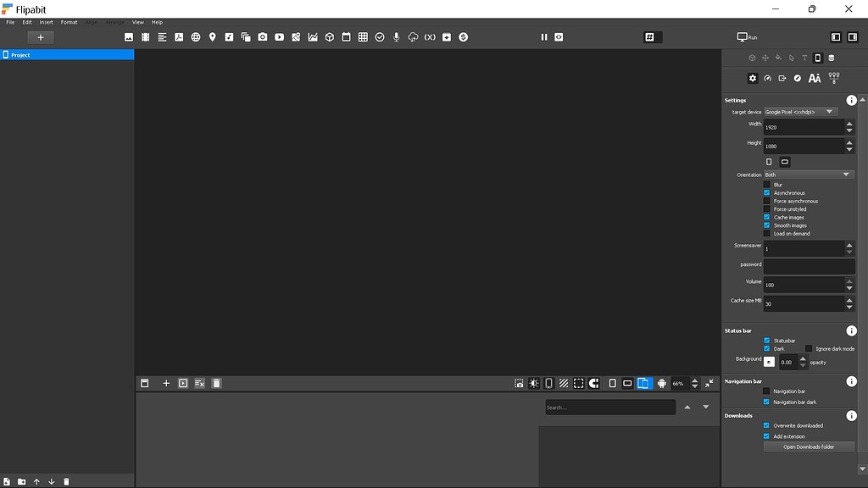Click the status bar Background color swatch
This screenshot has width=868, height=488.
pyautogui.click(x=769, y=362)
